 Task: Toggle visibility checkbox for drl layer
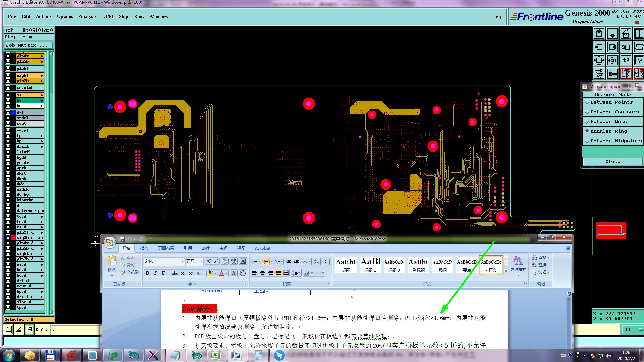[8, 113]
